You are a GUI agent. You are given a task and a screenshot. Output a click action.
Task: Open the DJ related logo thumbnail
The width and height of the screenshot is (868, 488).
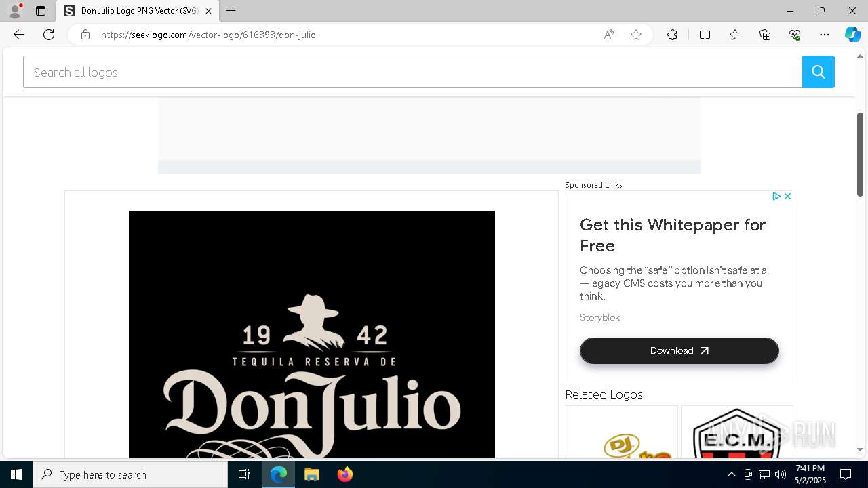622,432
